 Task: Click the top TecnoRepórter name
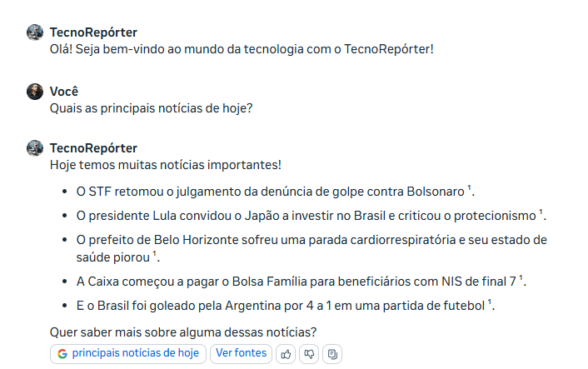(94, 32)
